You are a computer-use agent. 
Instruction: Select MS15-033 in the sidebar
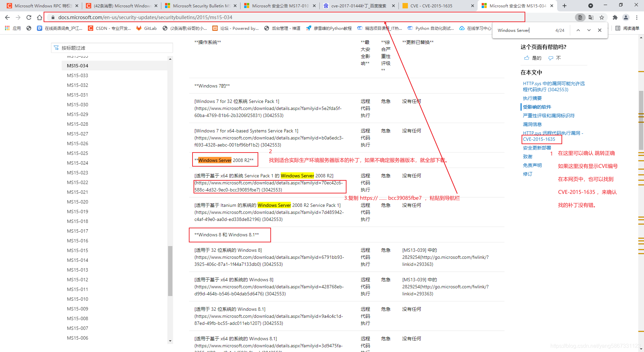point(77,75)
